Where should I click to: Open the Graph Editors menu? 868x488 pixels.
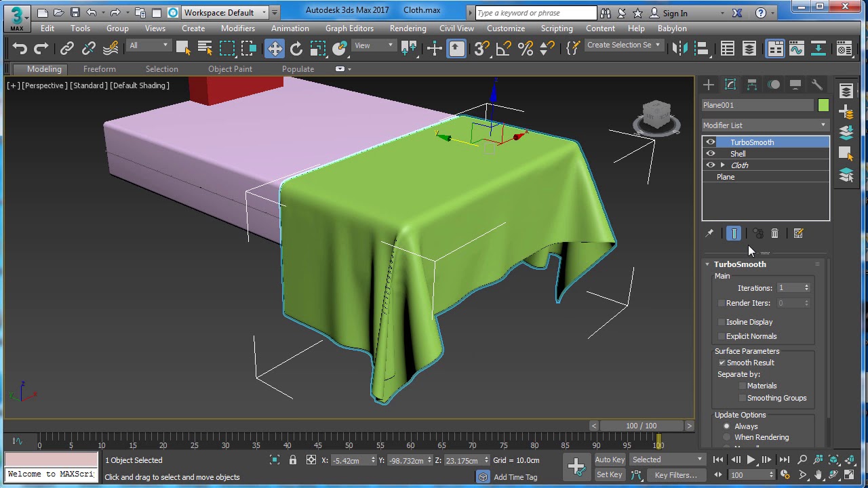[x=349, y=28]
